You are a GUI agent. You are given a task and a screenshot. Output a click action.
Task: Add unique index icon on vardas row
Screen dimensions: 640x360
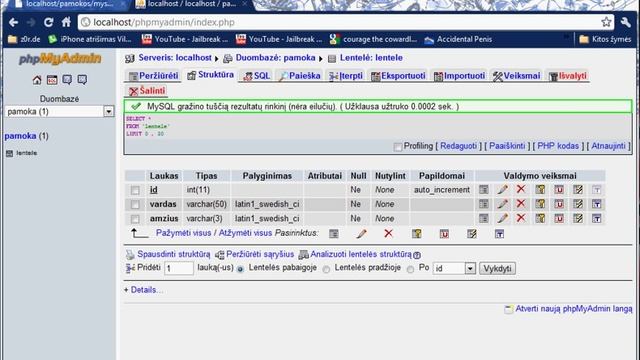click(559, 204)
